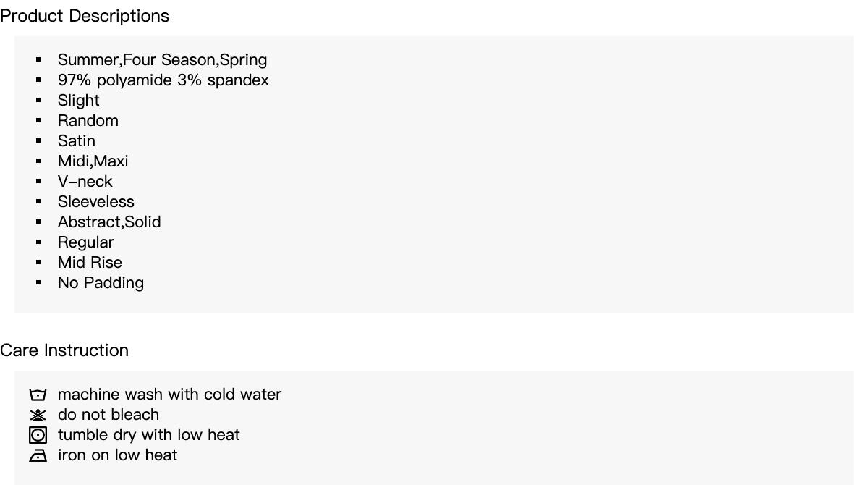The image size is (868, 485).
Task: Select the '97% polyamide 3% spandex' line
Action: click(163, 80)
